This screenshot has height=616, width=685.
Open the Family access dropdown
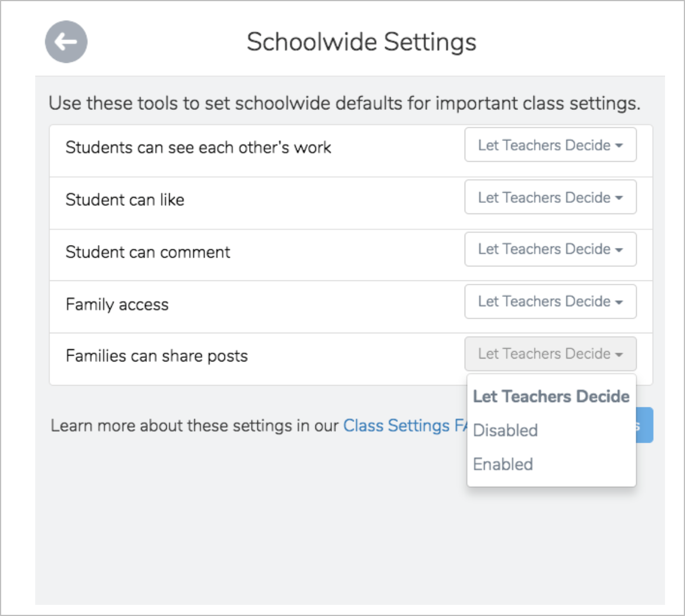coord(550,302)
